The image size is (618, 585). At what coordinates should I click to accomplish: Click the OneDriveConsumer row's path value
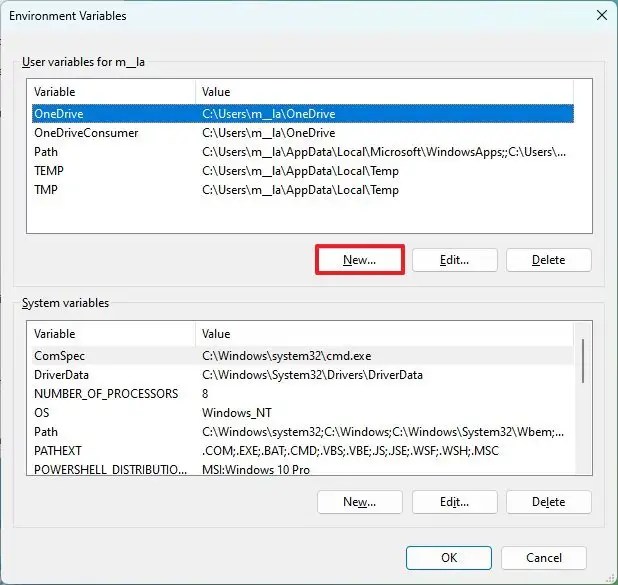pos(268,133)
